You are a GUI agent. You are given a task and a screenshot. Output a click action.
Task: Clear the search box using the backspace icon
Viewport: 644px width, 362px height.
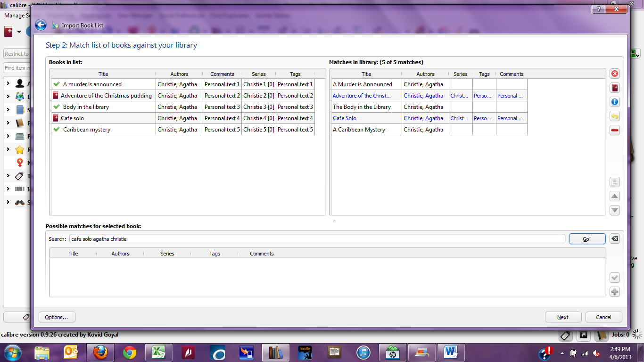[x=615, y=239]
